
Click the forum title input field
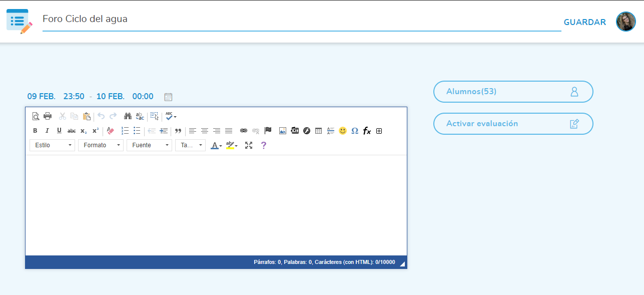301,20
